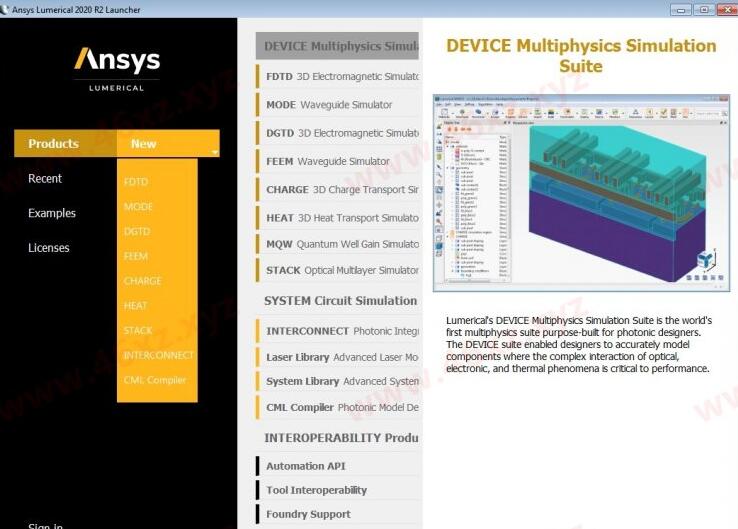Select FEEM Waveguide Simulator product
Viewport: 738px width, 529px height.
point(337,161)
